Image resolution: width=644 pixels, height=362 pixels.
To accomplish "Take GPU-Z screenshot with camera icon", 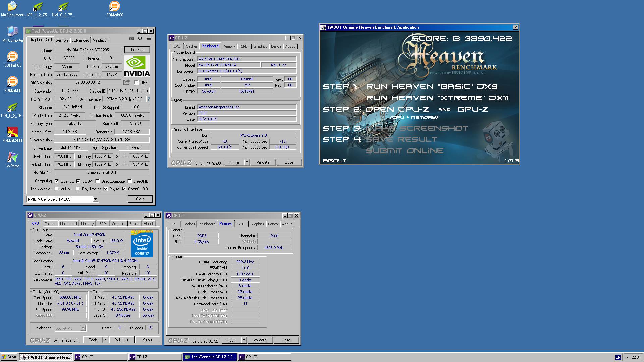I will (x=131, y=39).
